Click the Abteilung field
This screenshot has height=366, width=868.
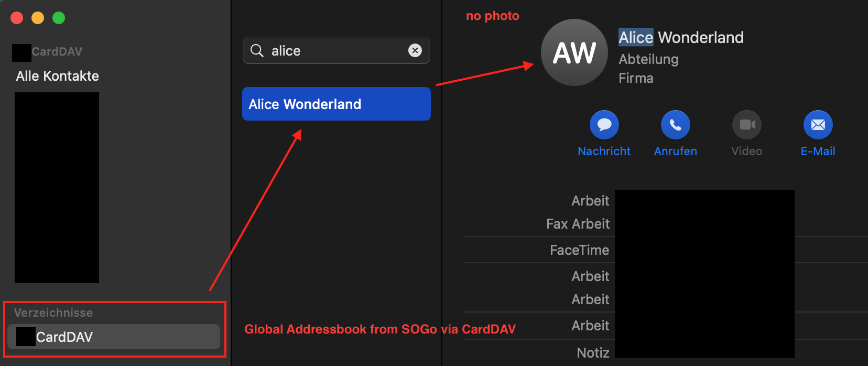point(648,59)
